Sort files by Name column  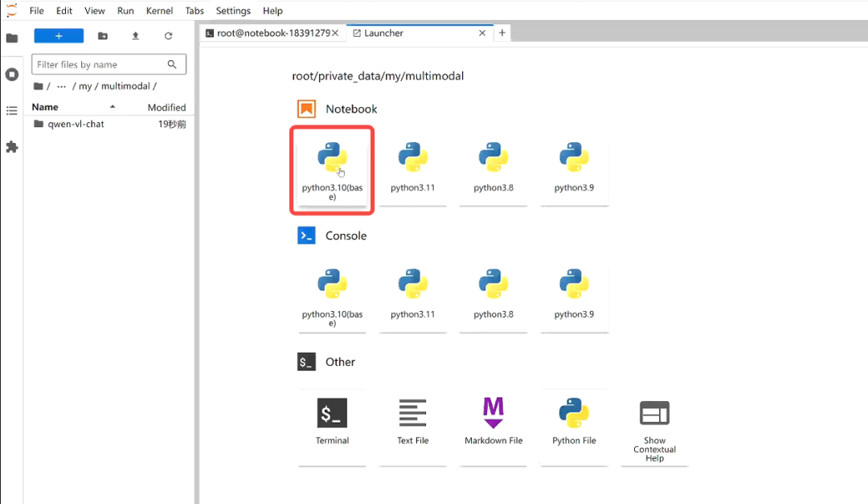pos(45,107)
